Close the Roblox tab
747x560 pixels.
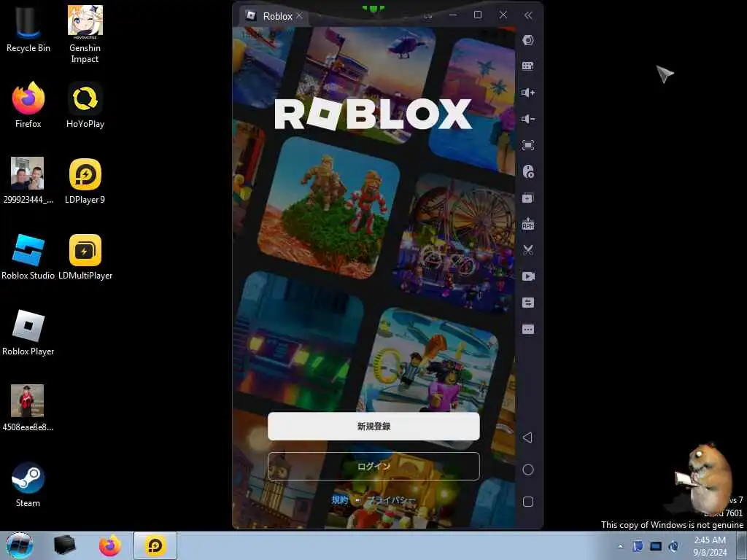(299, 15)
